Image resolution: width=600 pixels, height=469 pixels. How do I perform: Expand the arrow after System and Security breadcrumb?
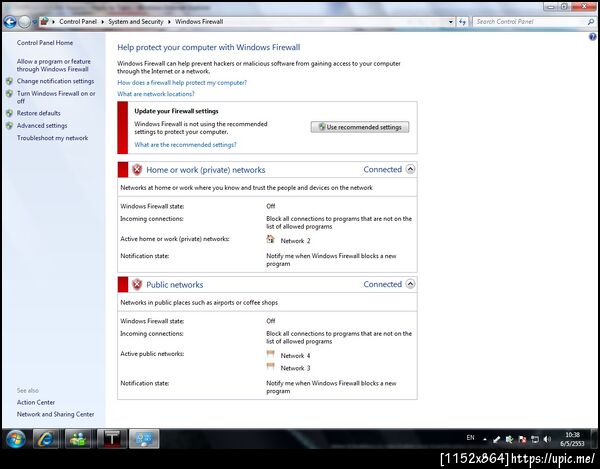coord(169,22)
